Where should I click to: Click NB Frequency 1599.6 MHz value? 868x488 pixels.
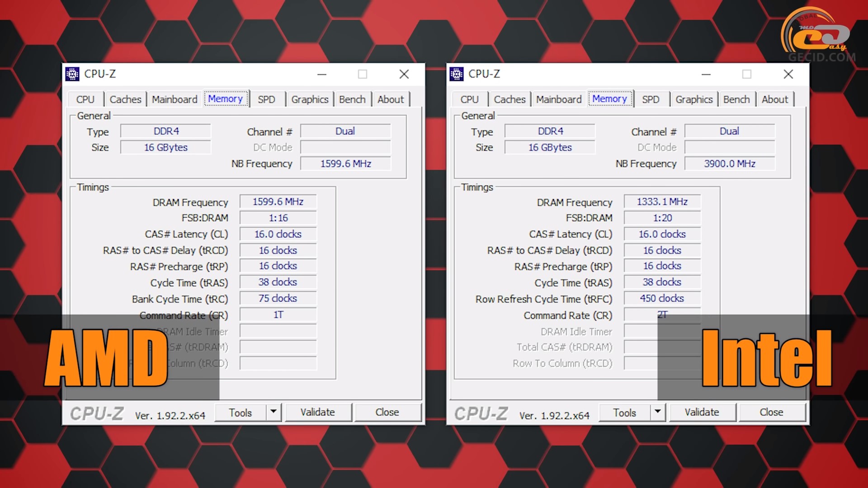pyautogui.click(x=345, y=164)
